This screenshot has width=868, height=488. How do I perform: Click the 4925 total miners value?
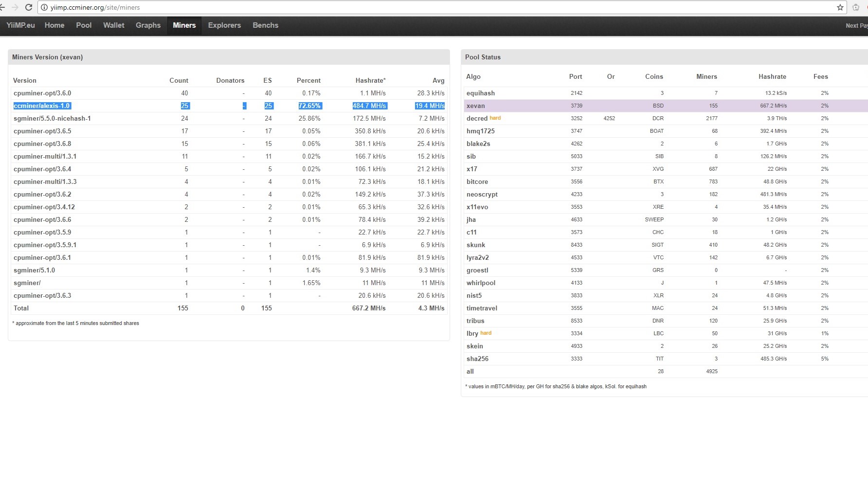(712, 371)
